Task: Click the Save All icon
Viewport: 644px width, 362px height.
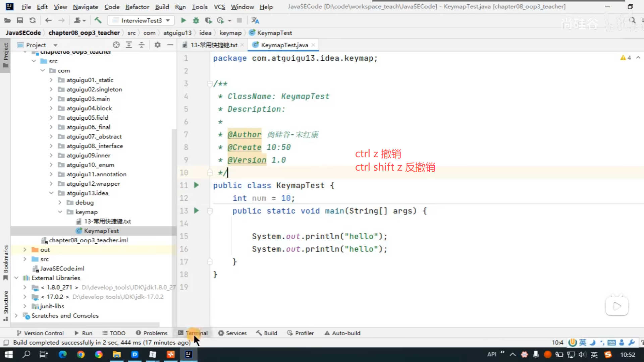Action: [20, 20]
